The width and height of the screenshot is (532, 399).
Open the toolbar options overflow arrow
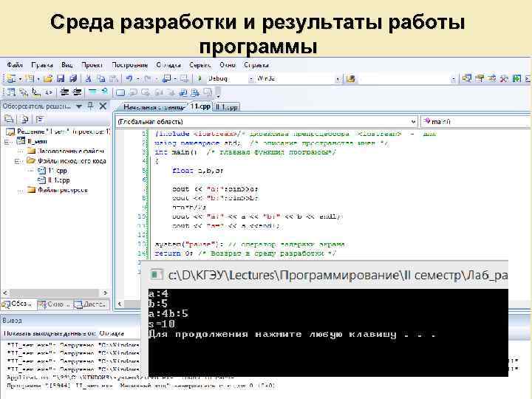tap(218, 95)
